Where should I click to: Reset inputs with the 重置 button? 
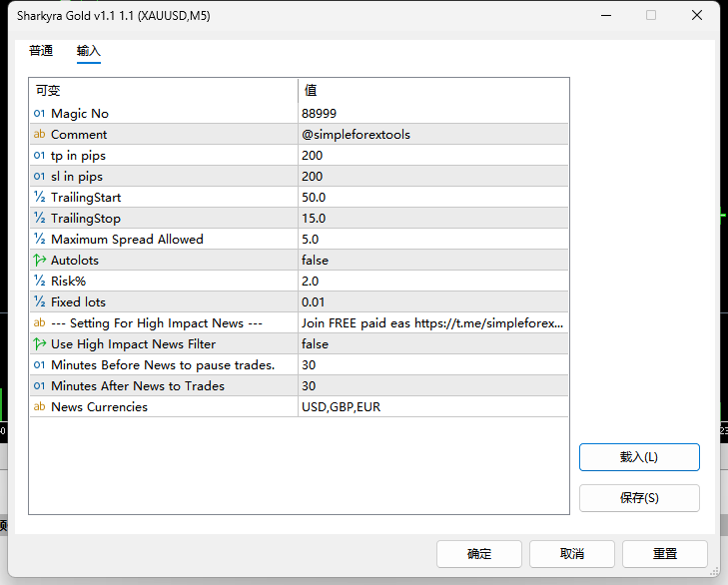point(665,554)
